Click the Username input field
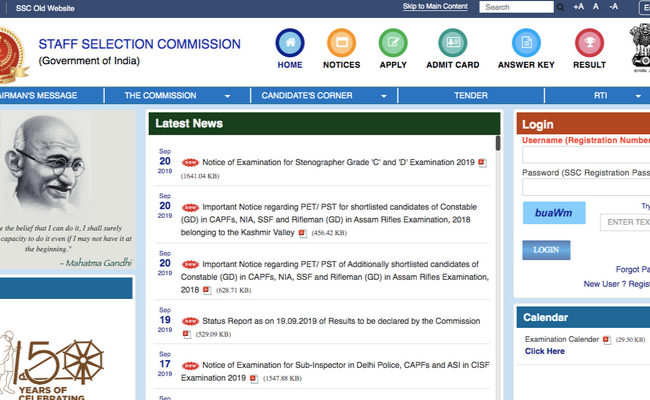This screenshot has width=650, height=400. click(585, 156)
